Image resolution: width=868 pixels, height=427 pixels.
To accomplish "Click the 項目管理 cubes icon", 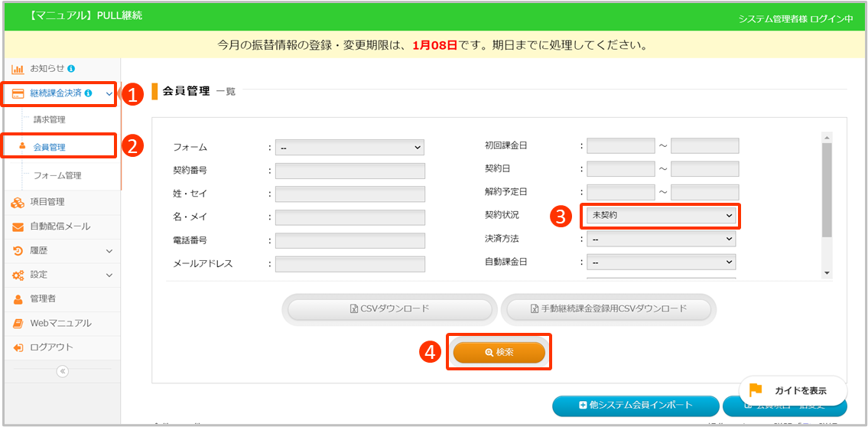I will click(x=17, y=202).
